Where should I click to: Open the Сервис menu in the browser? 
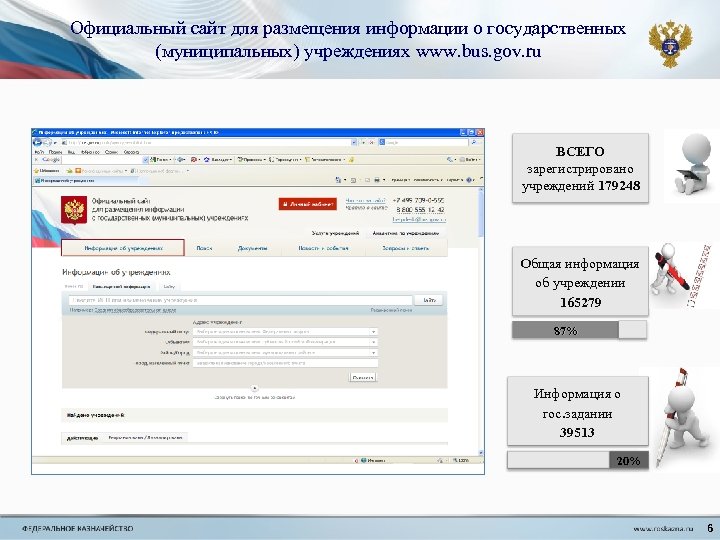(111, 152)
